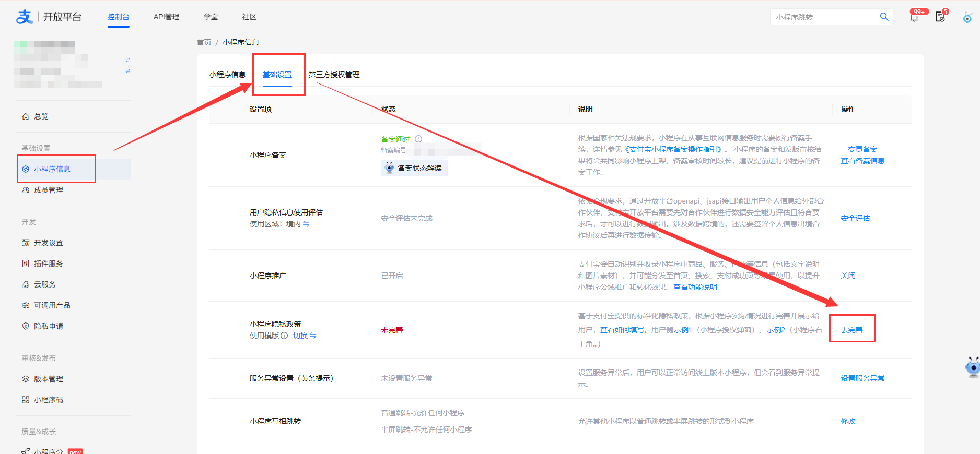Click the lower account switch arrows icon
The image size is (980, 454).
(x=128, y=71)
